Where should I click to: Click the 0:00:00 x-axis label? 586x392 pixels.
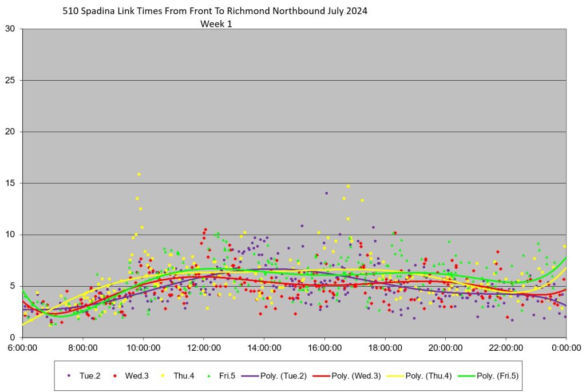(x=566, y=347)
